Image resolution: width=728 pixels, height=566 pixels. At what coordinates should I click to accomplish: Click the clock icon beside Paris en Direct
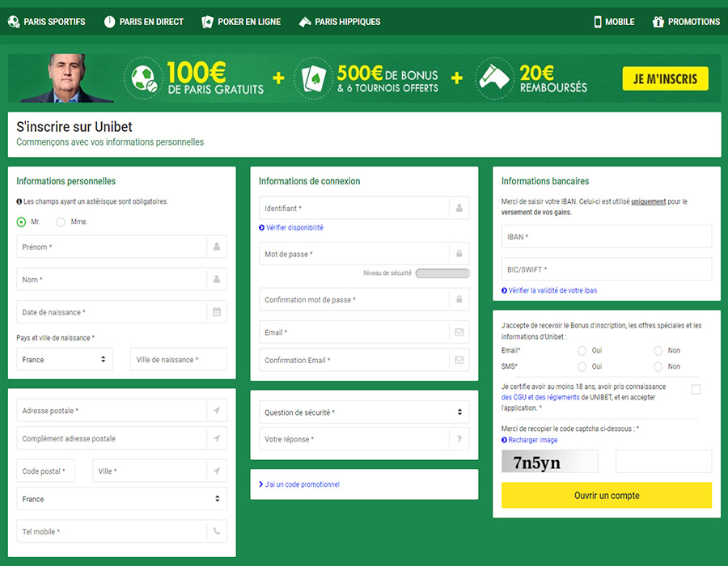pyautogui.click(x=109, y=22)
